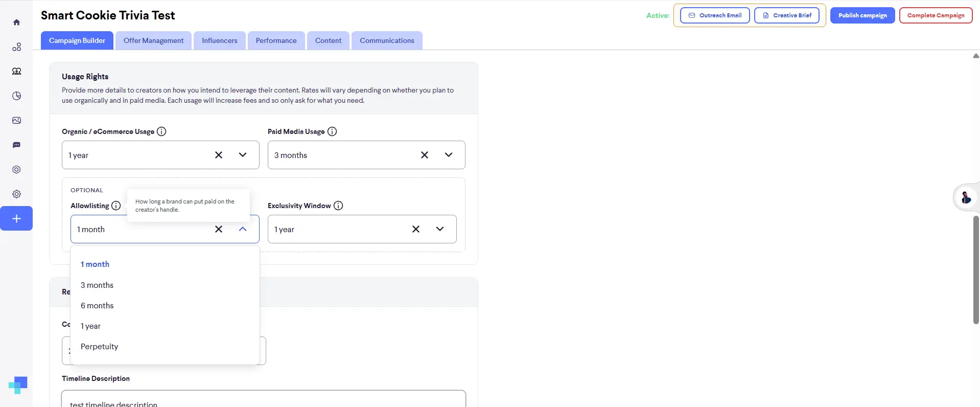The image size is (980, 407).
Task: Choose 3 months from Allowlisting options
Action: point(165,285)
